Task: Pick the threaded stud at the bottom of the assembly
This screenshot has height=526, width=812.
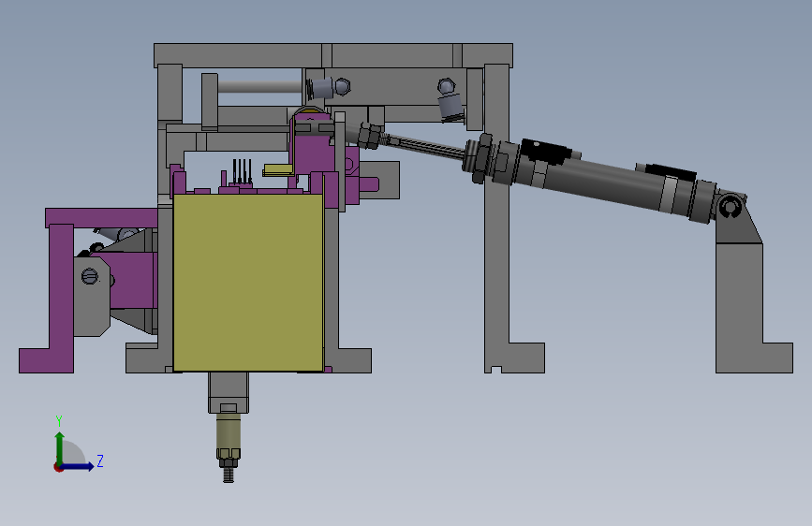Action: [x=229, y=475]
